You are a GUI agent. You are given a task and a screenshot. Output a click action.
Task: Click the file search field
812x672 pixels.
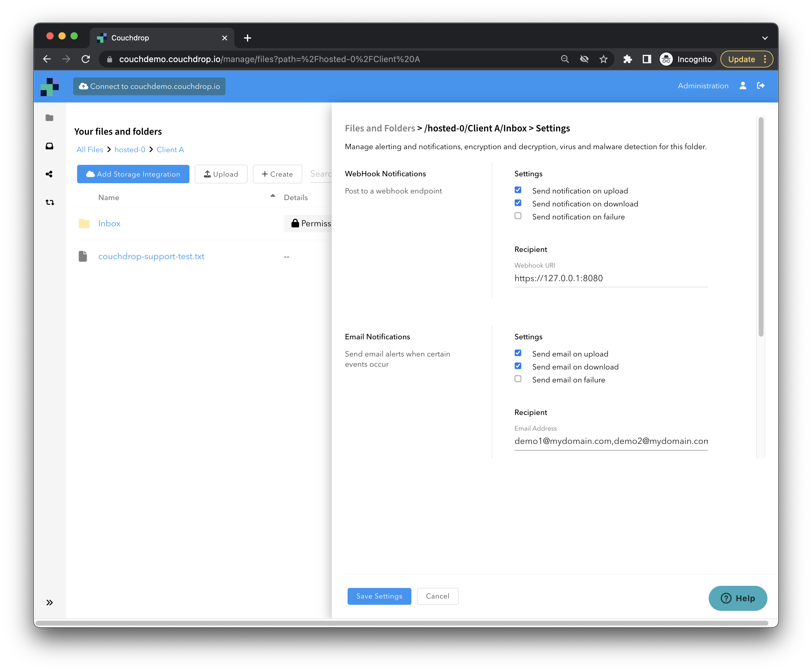click(321, 174)
